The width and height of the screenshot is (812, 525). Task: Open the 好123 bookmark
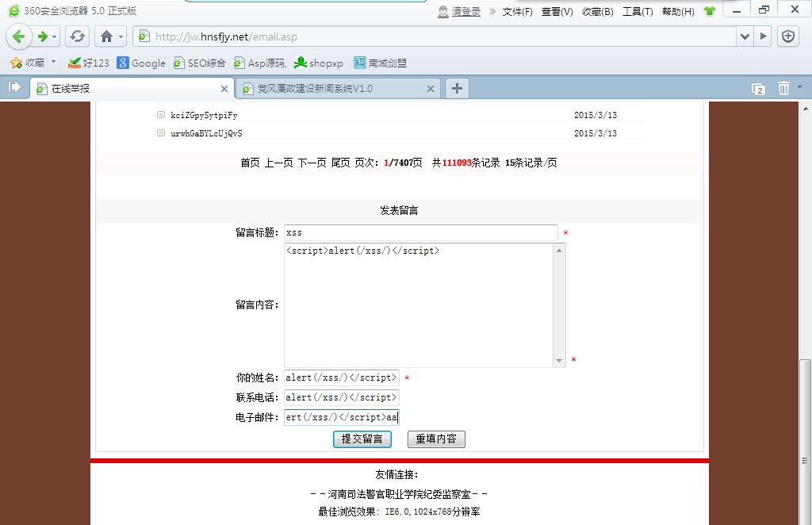click(89, 63)
